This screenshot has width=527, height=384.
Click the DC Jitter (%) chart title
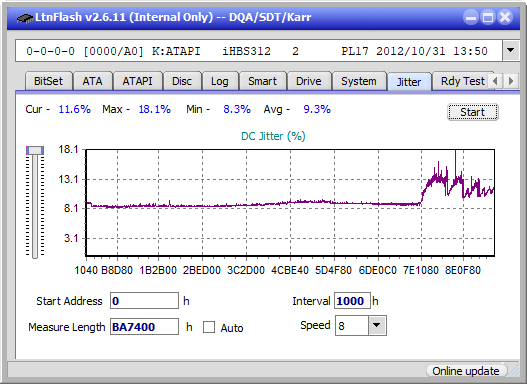click(x=273, y=136)
